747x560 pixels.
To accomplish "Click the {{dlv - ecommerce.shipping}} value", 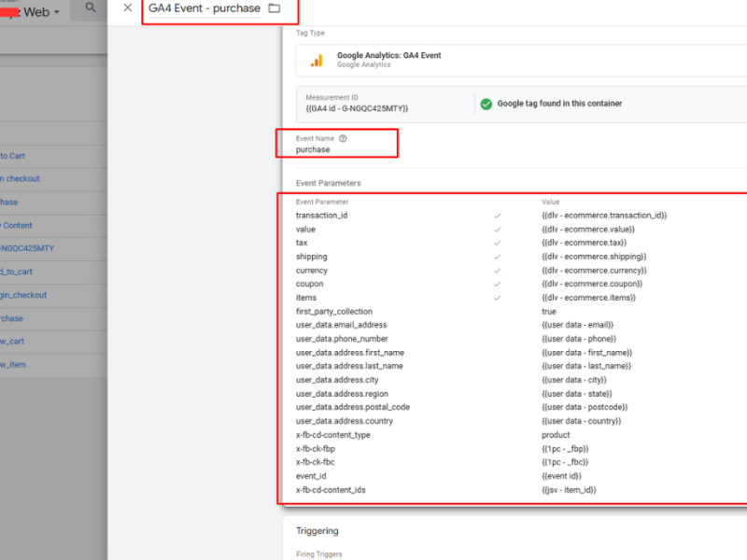I will tap(594, 256).
